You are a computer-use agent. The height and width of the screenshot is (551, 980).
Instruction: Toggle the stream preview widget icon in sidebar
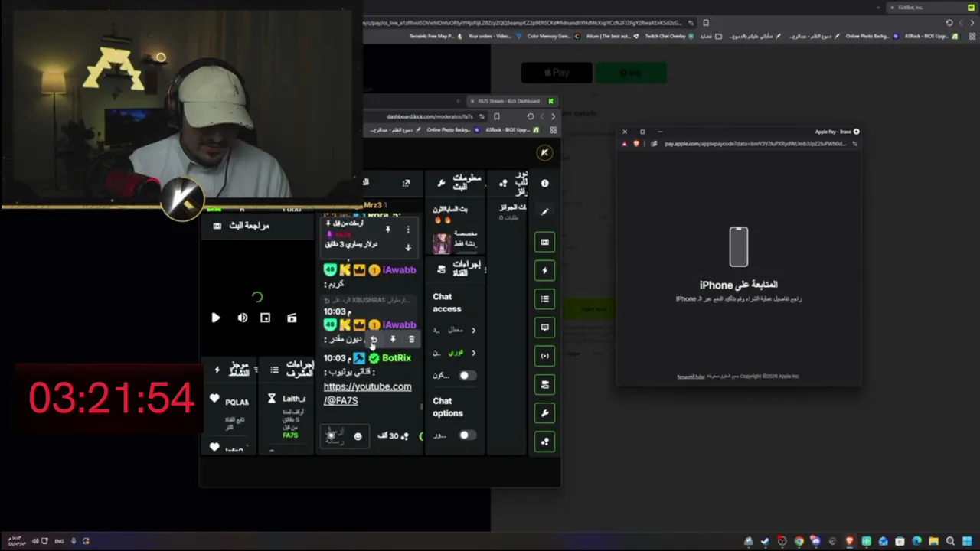click(x=544, y=242)
